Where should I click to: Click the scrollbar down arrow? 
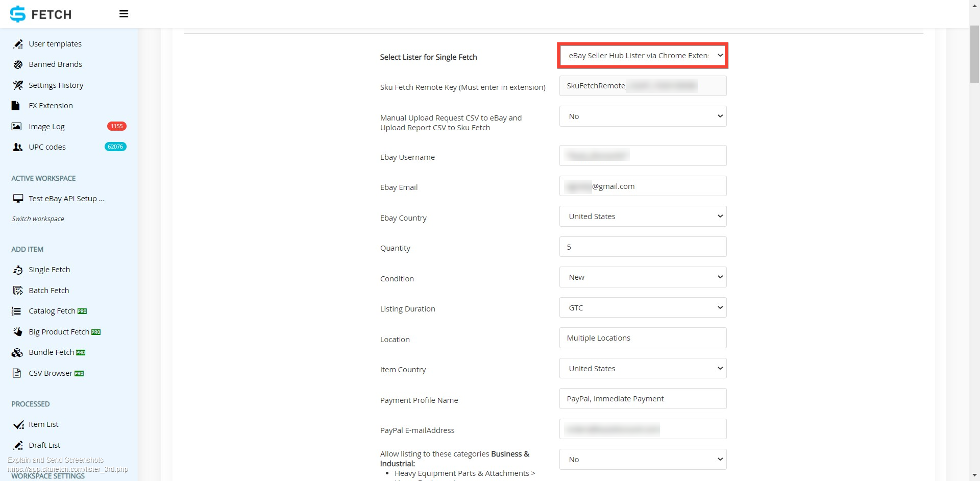click(x=974, y=476)
